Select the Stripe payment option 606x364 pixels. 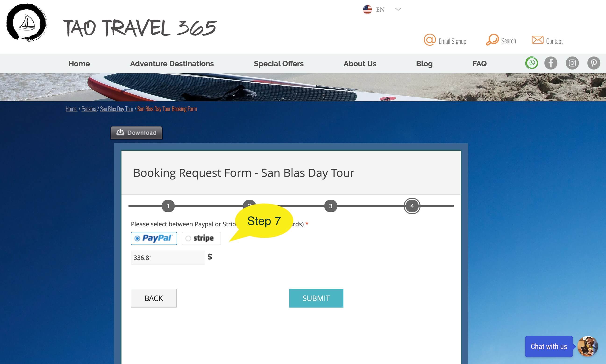click(x=201, y=238)
